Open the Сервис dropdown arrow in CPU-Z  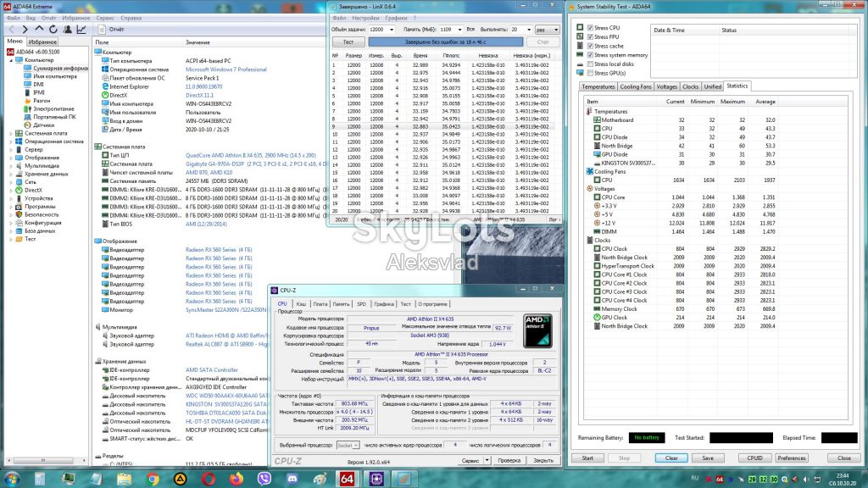[487, 460]
